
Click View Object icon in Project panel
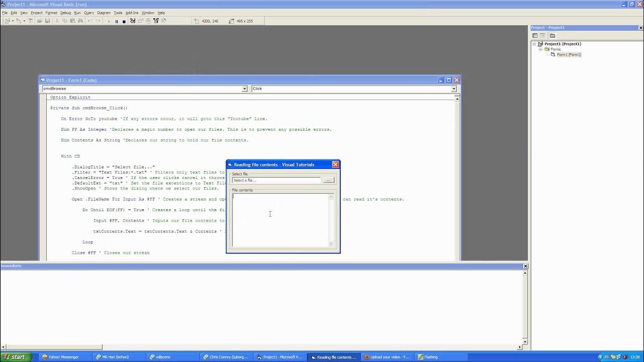pyautogui.click(x=542, y=35)
